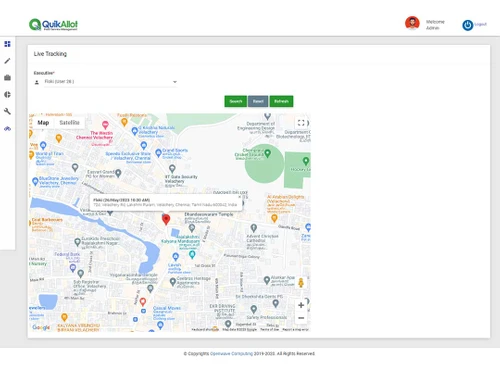This screenshot has width=500, height=375.
Task: Click the Logout link text
Action: tap(481, 24)
